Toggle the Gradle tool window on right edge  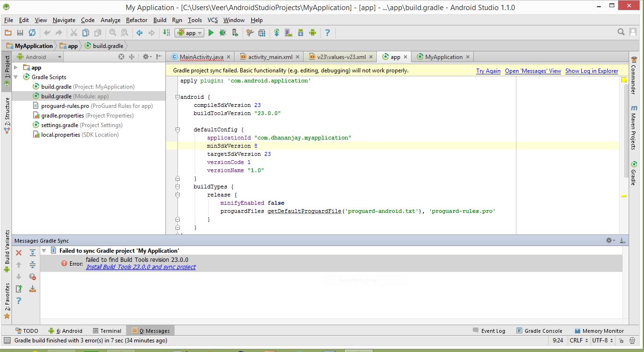(x=633, y=173)
